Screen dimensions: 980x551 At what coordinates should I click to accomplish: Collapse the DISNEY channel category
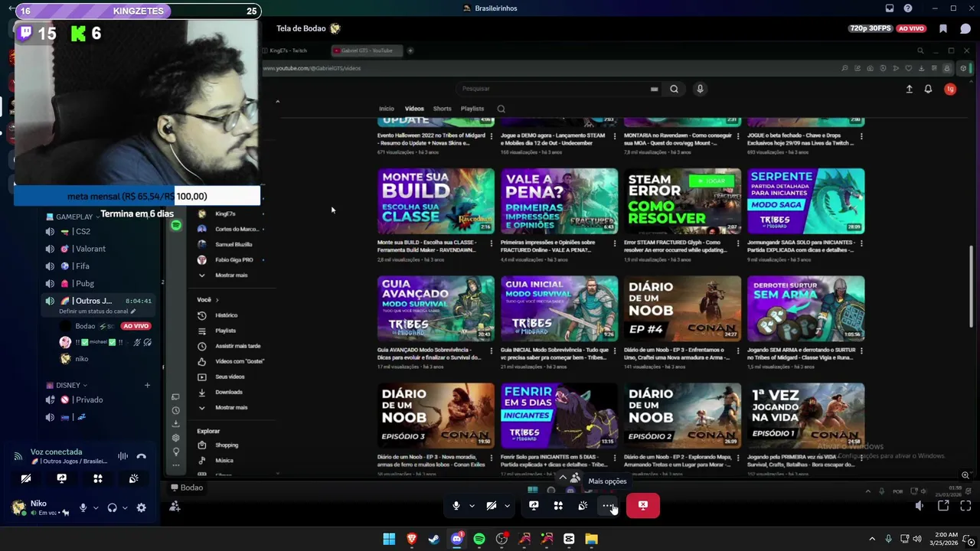pyautogui.click(x=67, y=385)
